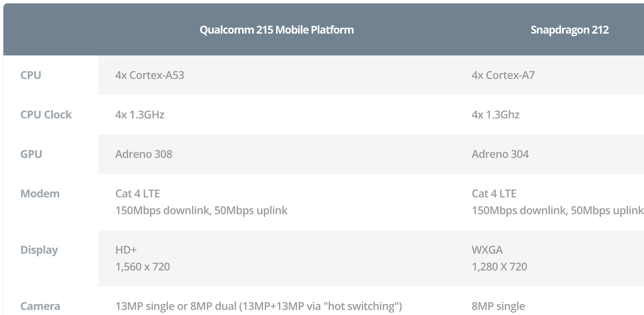
Task: Click the 4x 1.3GHz value for Qualcomm 215
Action: click(x=140, y=115)
